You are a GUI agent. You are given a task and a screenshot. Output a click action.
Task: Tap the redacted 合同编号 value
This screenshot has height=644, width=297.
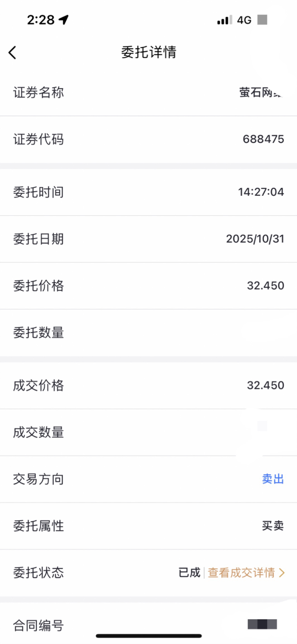(262, 624)
